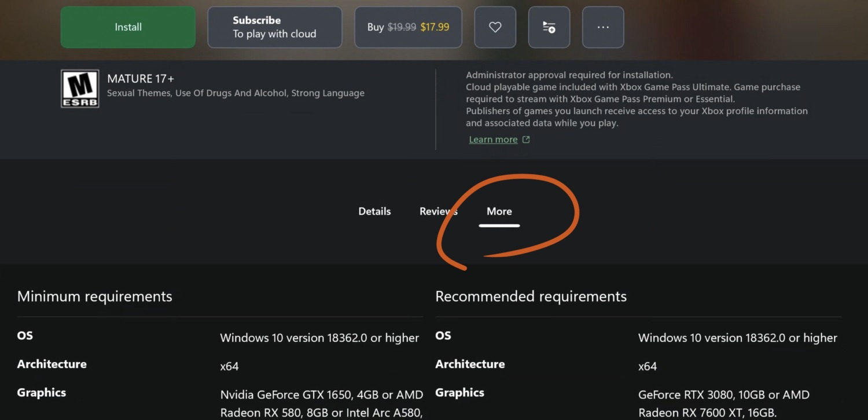Screen dimensions: 868x420
Task: Click the recommended 'GeForce RTX 3080' graphics value
Action: [724, 404]
